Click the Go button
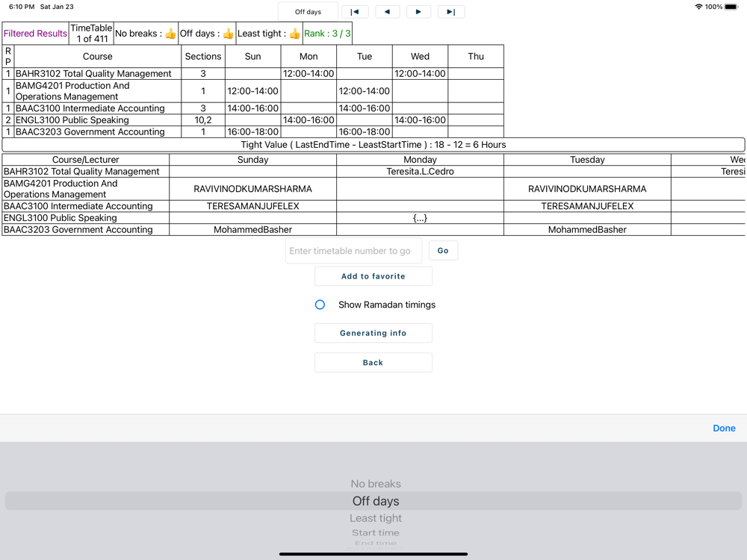Viewport: 747px width, 560px height. (x=443, y=250)
